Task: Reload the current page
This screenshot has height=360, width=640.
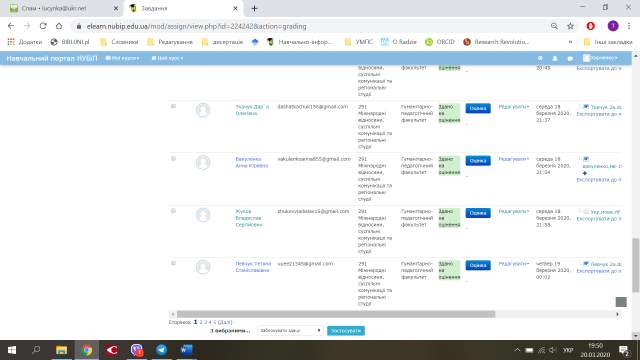Action: 43,26
